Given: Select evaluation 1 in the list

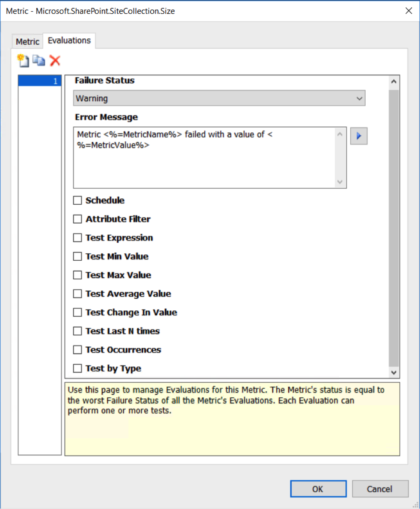Looking at the screenshot, I should point(40,81).
